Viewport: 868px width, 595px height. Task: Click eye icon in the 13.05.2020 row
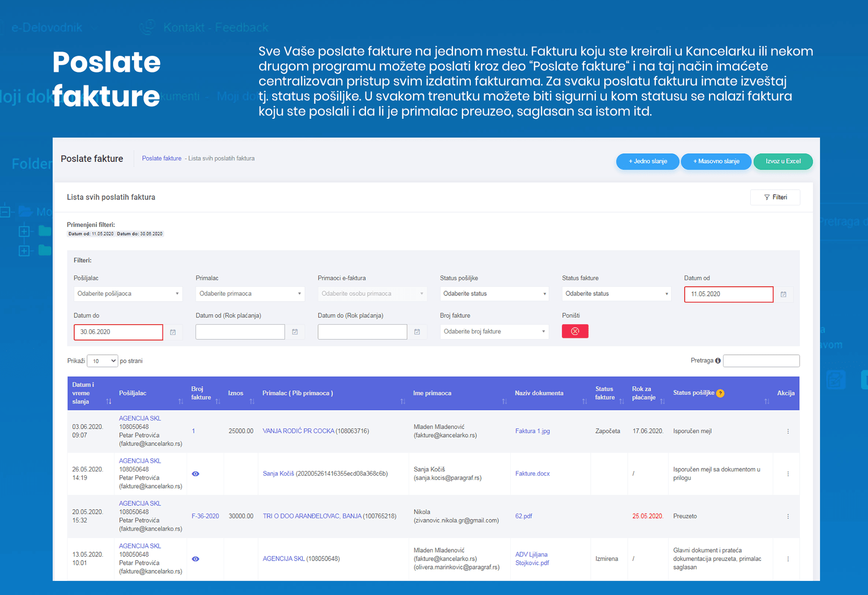[x=195, y=559]
